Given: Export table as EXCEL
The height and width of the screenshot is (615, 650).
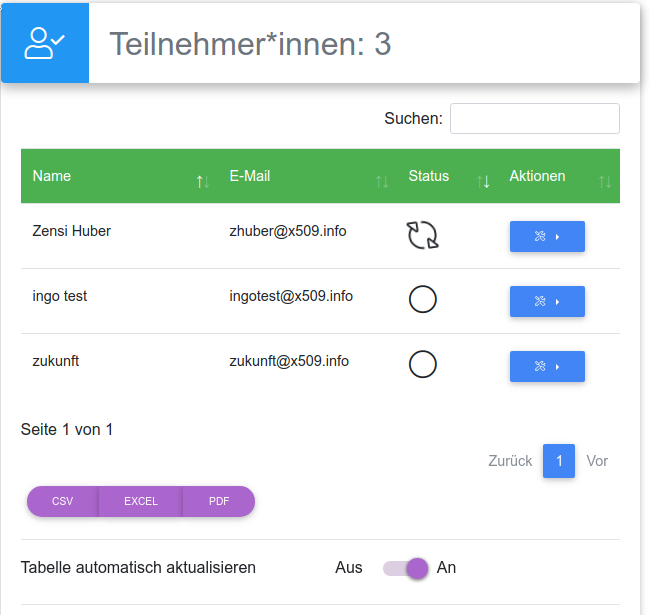Looking at the screenshot, I should (x=141, y=501).
